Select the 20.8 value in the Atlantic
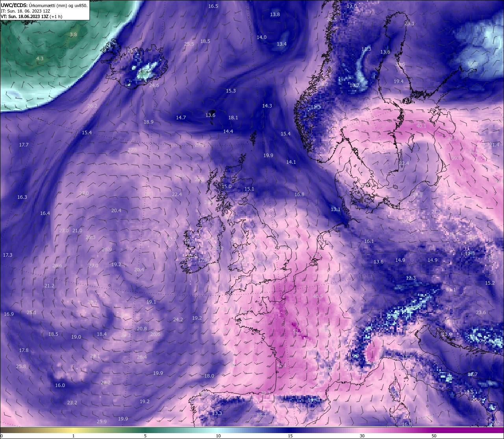The width and height of the screenshot is (504, 439). pos(142,328)
